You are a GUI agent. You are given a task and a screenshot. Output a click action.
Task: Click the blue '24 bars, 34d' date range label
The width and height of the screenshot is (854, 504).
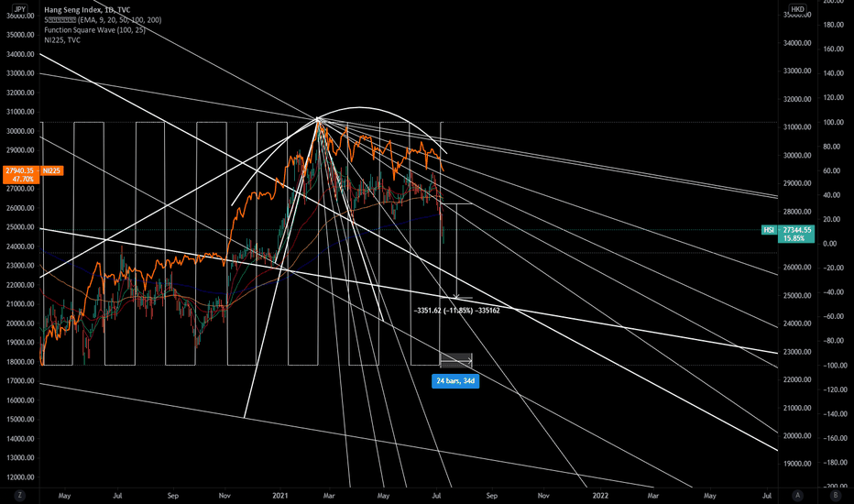click(x=455, y=381)
